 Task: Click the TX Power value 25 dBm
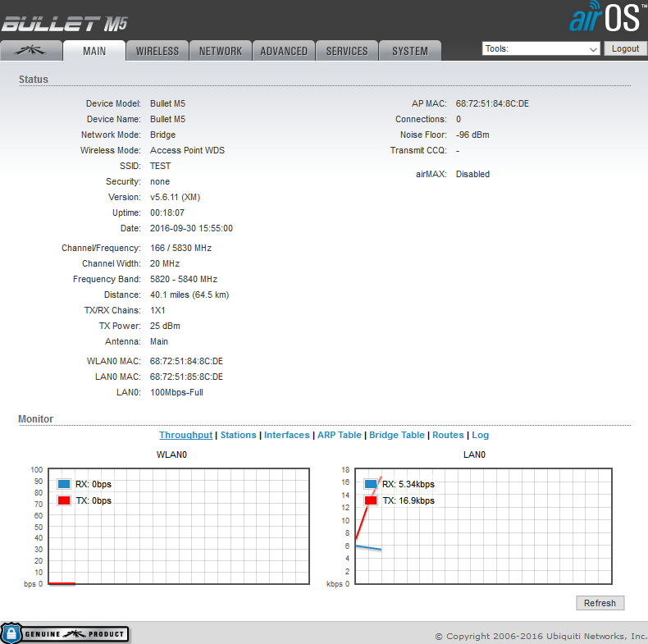pyautogui.click(x=165, y=326)
